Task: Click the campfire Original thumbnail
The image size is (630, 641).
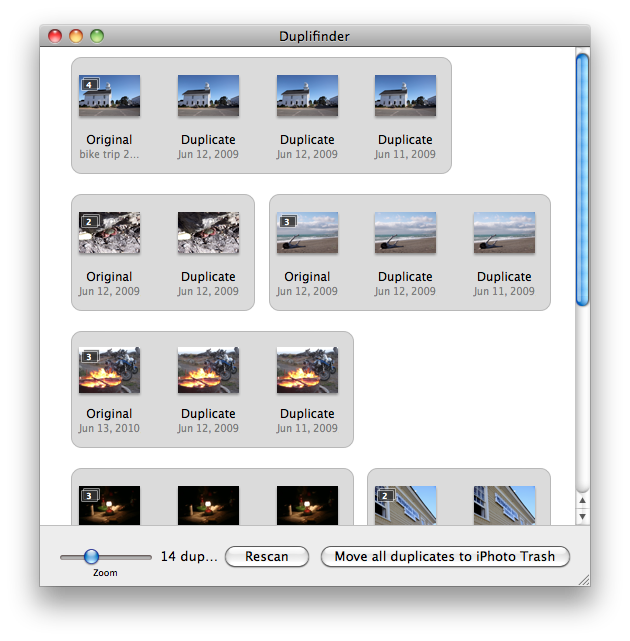Action: pos(110,370)
